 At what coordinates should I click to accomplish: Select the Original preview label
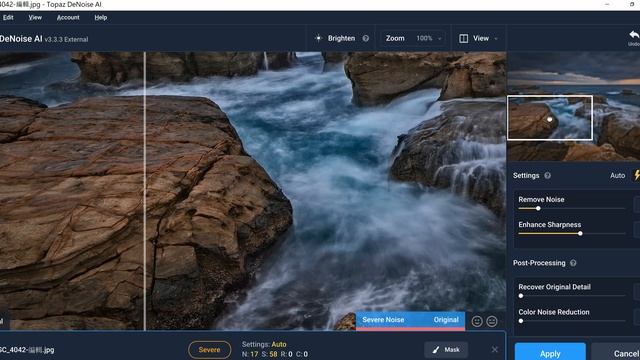point(446,320)
